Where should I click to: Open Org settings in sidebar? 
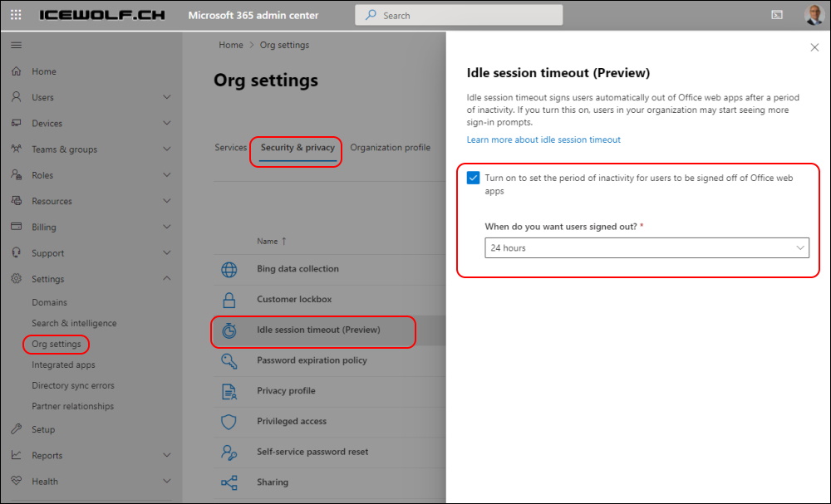57,344
